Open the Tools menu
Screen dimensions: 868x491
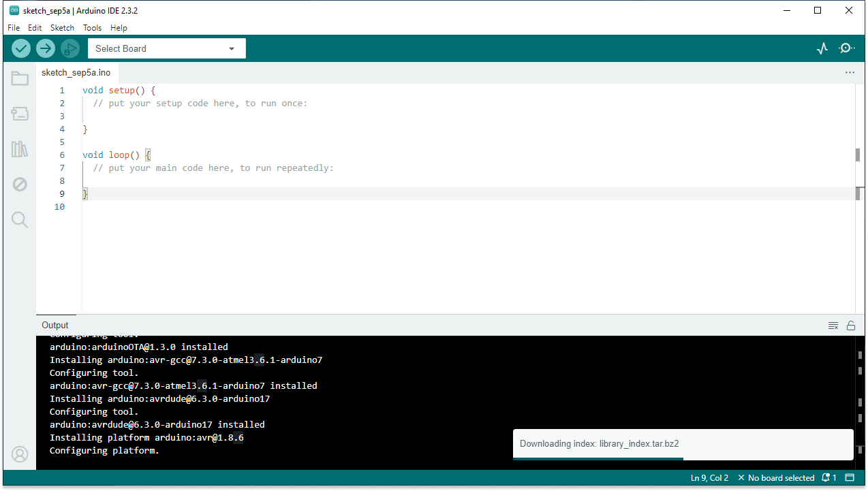pyautogui.click(x=92, y=28)
